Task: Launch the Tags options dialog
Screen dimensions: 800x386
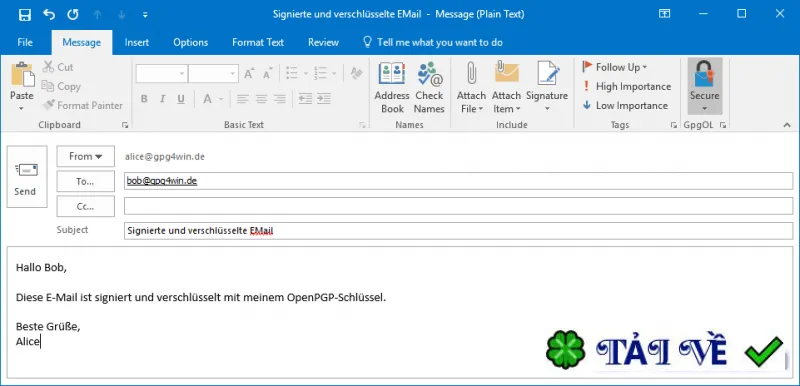Action: [674, 125]
